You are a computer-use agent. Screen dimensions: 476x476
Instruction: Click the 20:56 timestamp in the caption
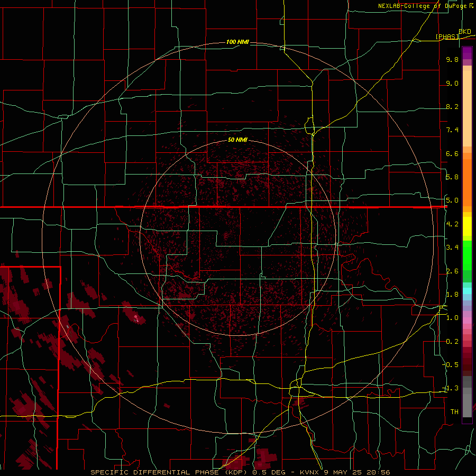(x=379, y=472)
